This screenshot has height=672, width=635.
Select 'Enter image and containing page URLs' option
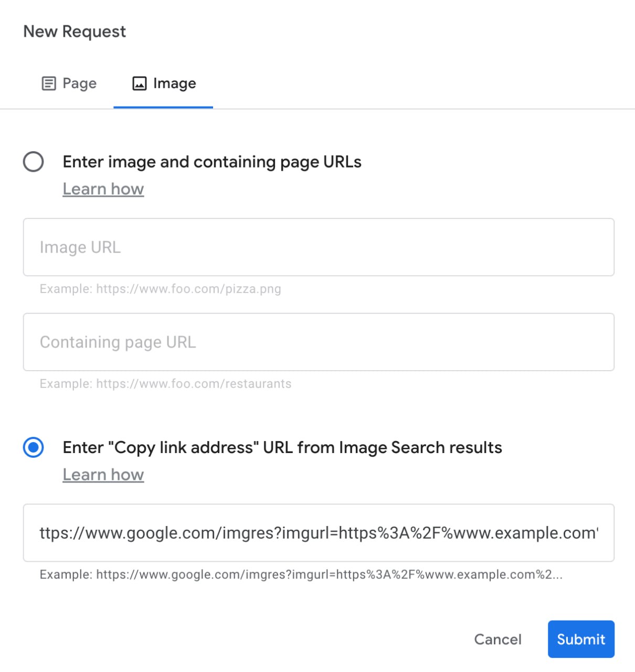click(33, 162)
